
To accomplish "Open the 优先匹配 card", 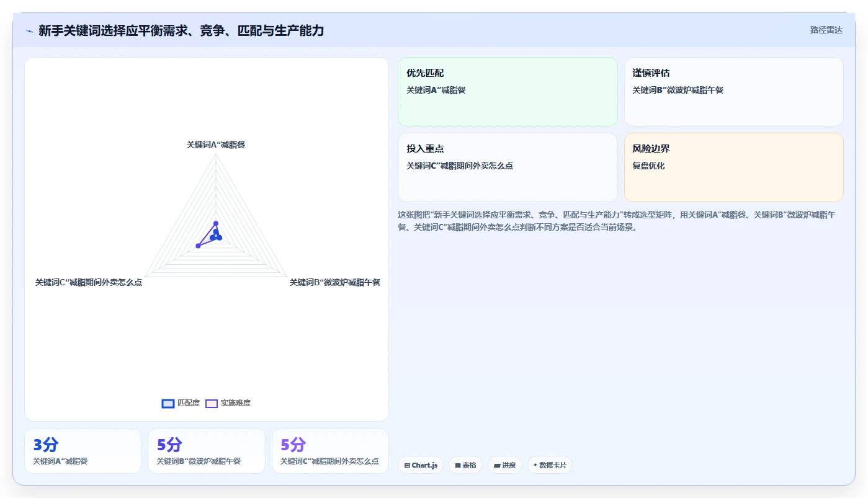I will [508, 92].
